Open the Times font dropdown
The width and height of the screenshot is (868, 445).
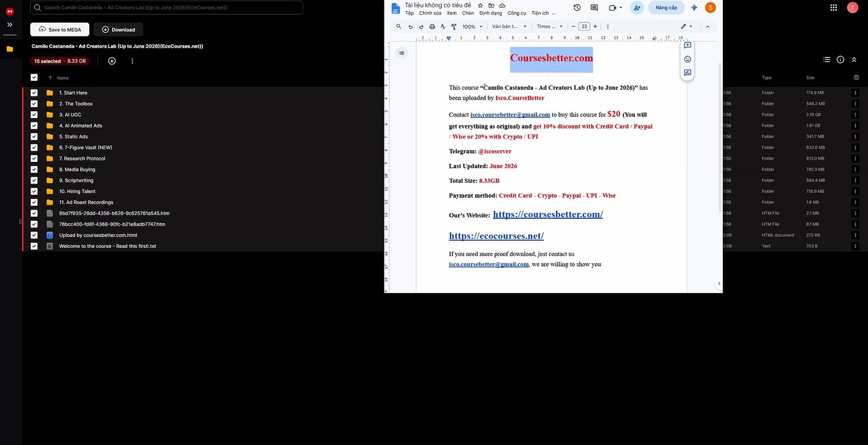point(550,27)
